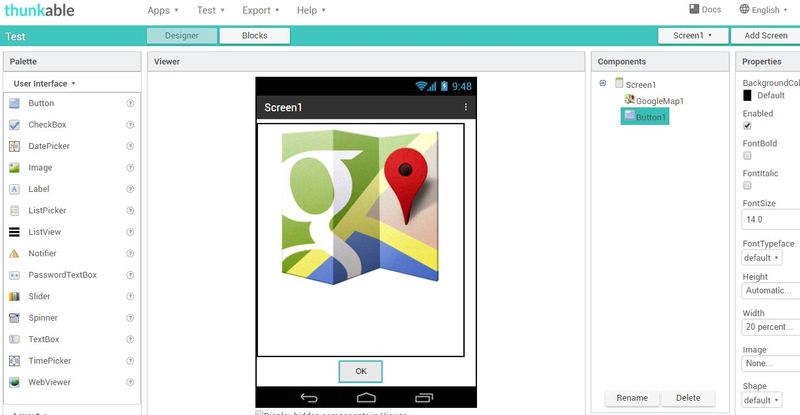
Task: Open help for the CheckBox component
Action: pyautogui.click(x=130, y=125)
